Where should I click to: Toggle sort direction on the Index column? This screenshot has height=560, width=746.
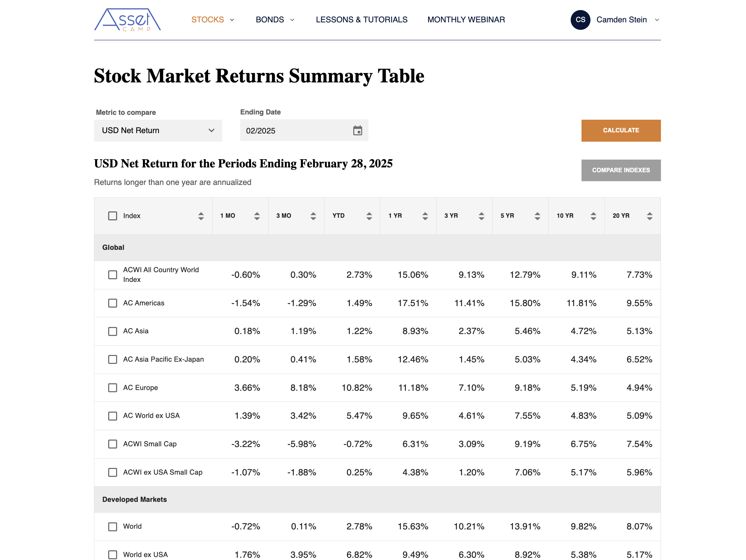pos(200,215)
